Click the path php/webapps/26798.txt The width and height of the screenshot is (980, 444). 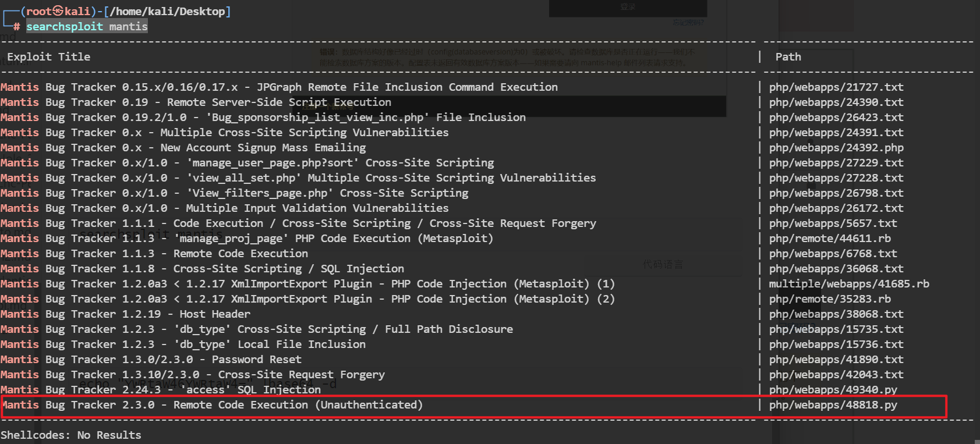coord(836,193)
